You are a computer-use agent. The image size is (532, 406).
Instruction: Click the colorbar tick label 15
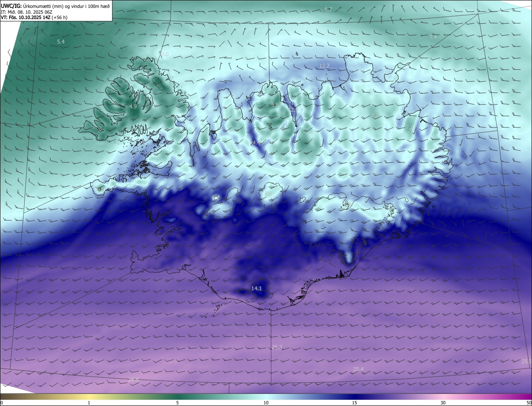pyautogui.click(x=355, y=403)
